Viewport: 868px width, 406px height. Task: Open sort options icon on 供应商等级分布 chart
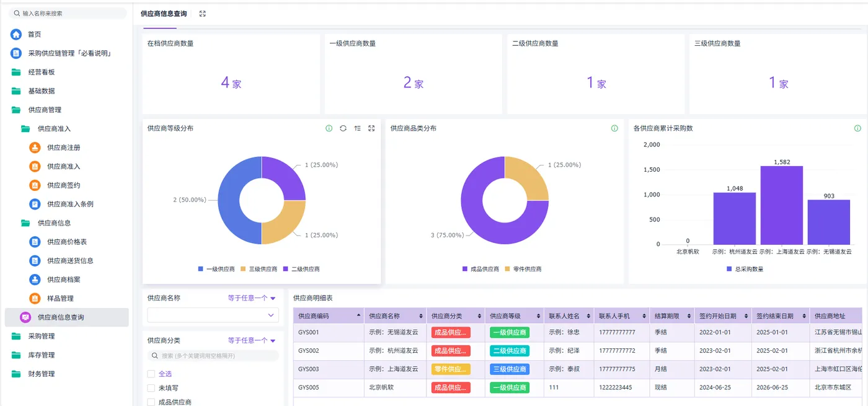click(357, 128)
